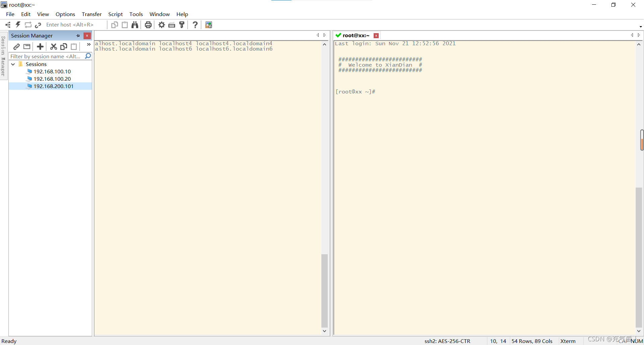Pin the Session Manager panel

pyautogui.click(x=78, y=36)
